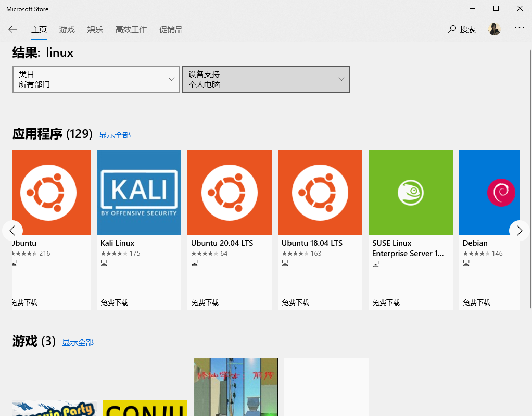Switch to the 促销品 tab
Screen dimensions: 532x416
171,30
